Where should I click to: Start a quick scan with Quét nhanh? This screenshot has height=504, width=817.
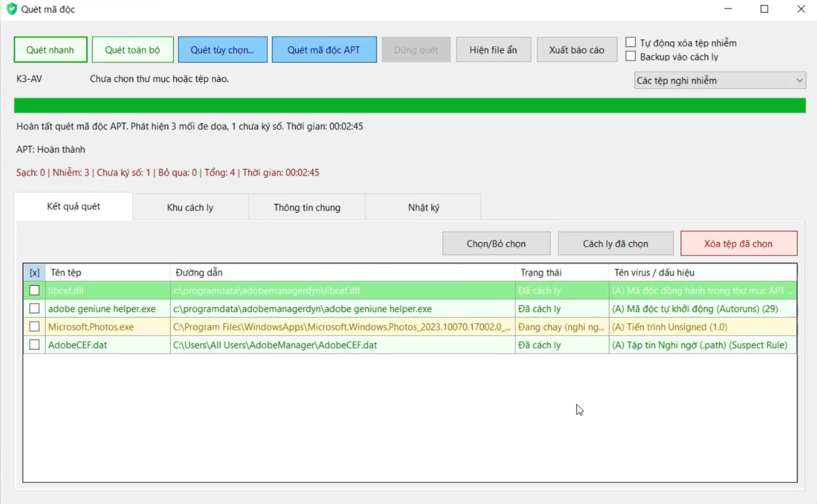51,50
